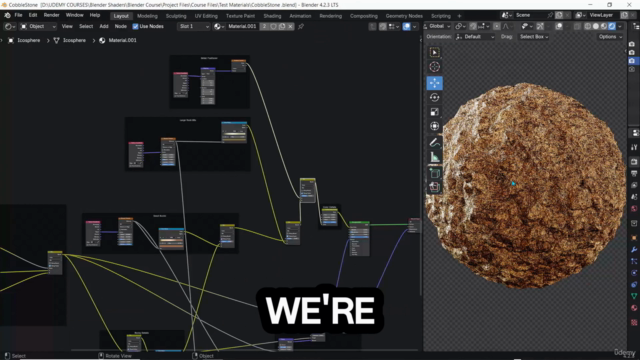Screen dimensions: 640x360
Task: Expand the Options dropdown in viewport
Action: 611,37
